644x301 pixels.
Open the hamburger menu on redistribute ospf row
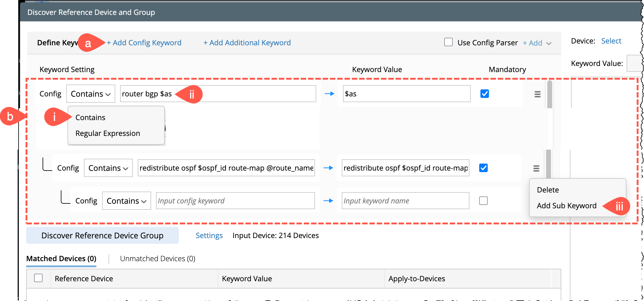pos(536,168)
